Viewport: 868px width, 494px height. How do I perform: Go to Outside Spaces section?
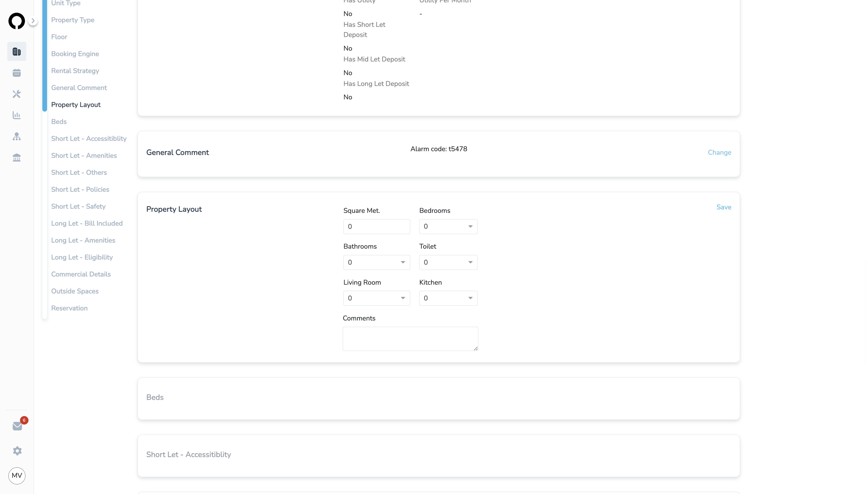tap(75, 292)
